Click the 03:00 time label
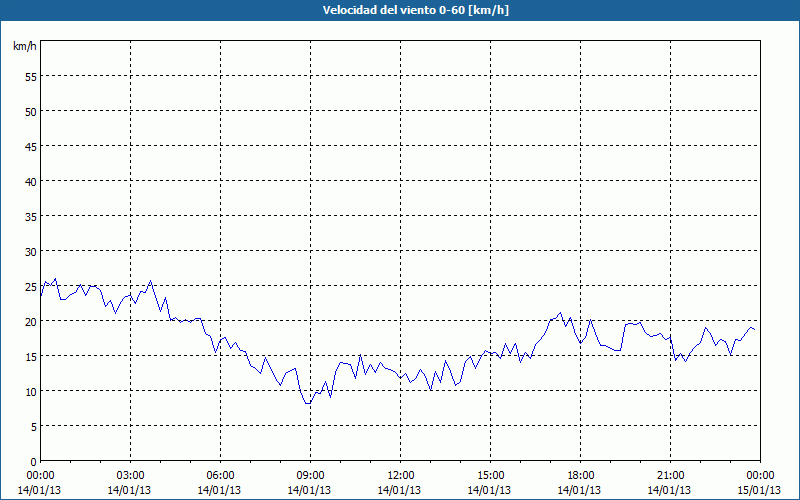The height and width of the screenshot is (500, 800). (131, 476)
